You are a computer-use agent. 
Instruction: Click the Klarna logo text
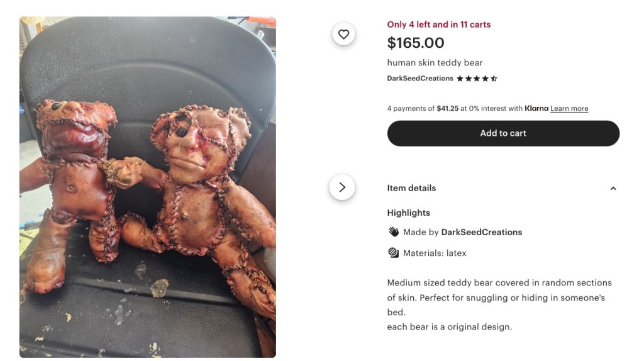pos(536,108)
